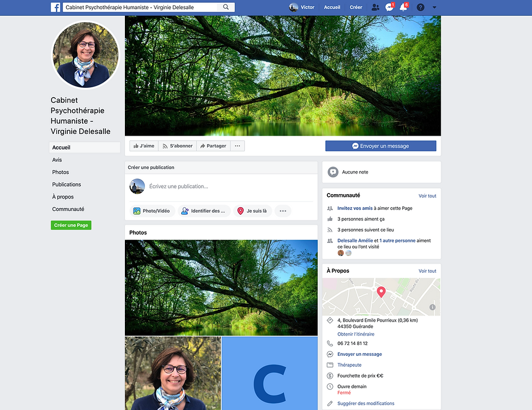
Task: Click the search field in header
Action: click(141, 7)
